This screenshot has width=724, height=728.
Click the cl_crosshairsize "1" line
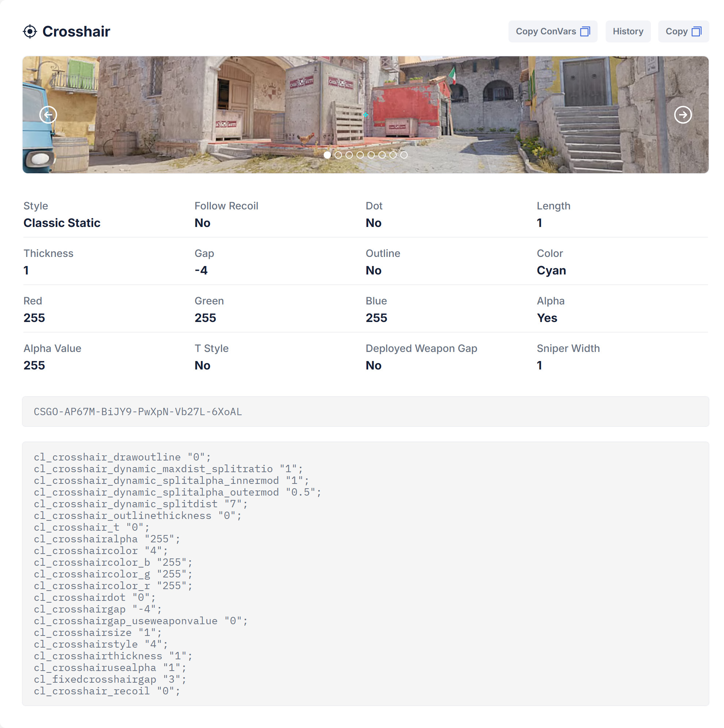(98, 633)
